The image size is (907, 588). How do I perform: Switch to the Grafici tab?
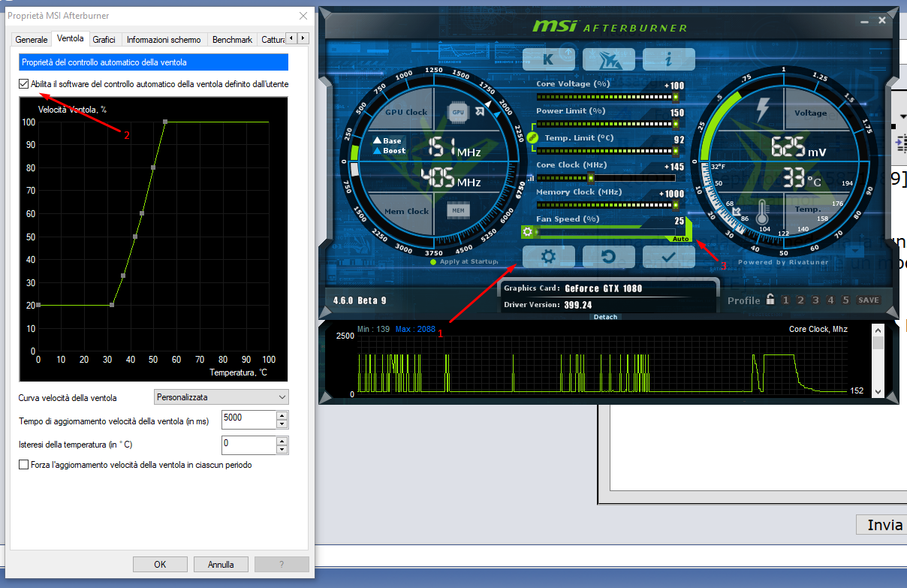pyautogui.click(x=104, y=39)
